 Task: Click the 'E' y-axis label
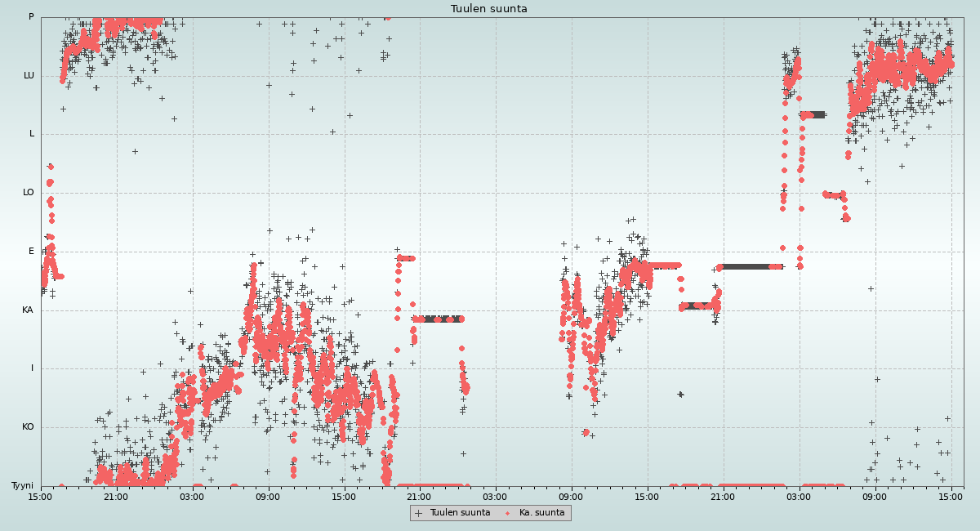pyautogui.click(x=32, y=252)
